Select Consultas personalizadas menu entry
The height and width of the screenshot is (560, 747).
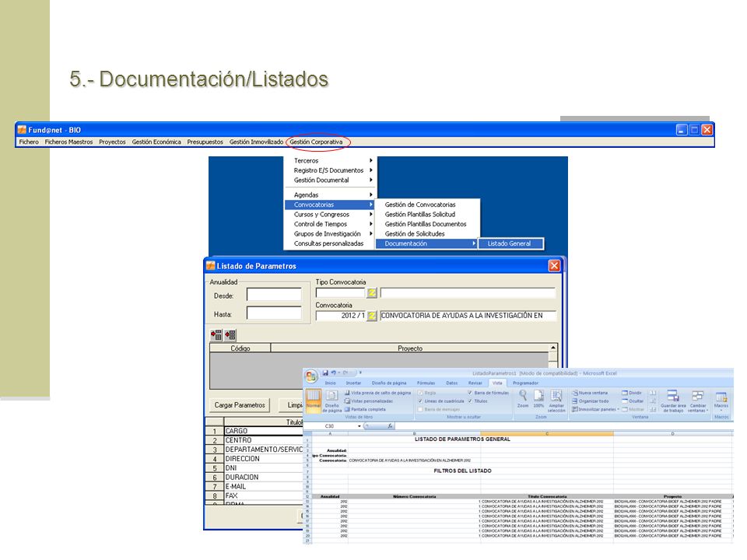(328, 243)
